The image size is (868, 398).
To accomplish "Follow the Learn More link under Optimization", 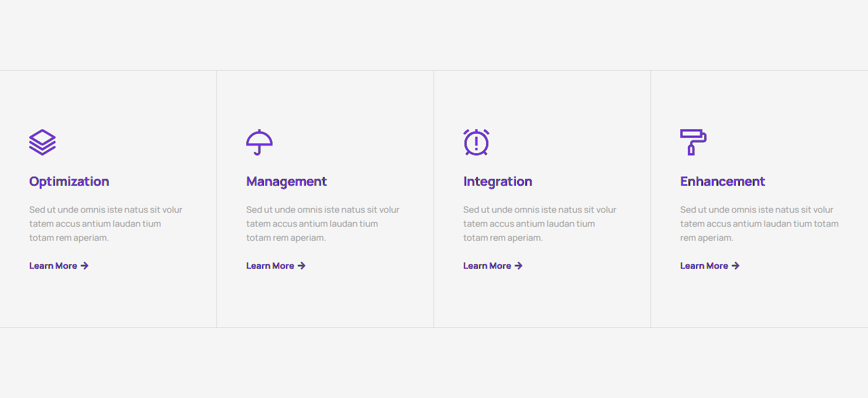I will coord(53,266).
